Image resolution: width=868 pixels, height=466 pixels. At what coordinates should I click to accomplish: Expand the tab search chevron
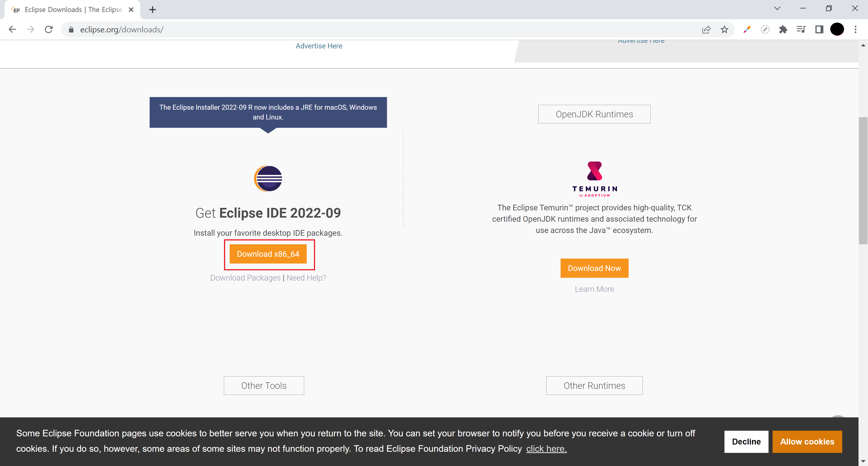pos(777,8)
